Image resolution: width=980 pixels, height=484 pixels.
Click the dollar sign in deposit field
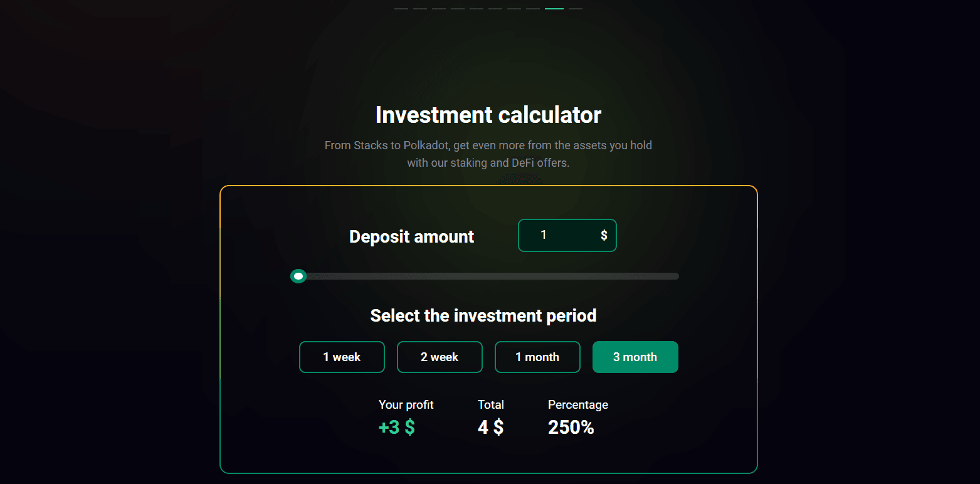pyautogui.click(x=604, y=235)
